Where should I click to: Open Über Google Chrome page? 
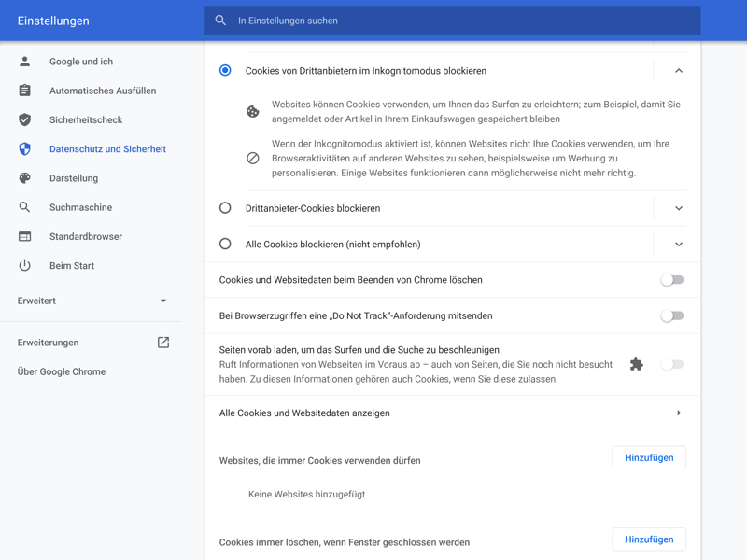(62, 371)
